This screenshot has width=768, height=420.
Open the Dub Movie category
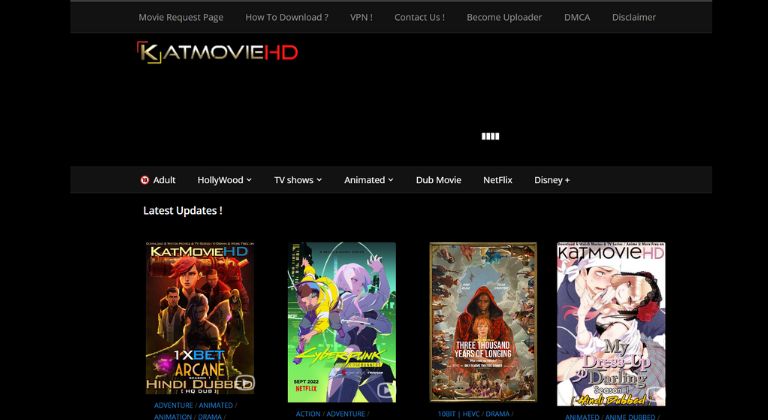coord(438,180)
